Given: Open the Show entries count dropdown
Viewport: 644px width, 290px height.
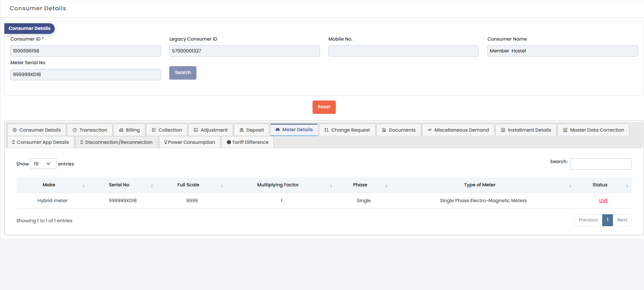Looking at the screenshot, I should (43, 164).
